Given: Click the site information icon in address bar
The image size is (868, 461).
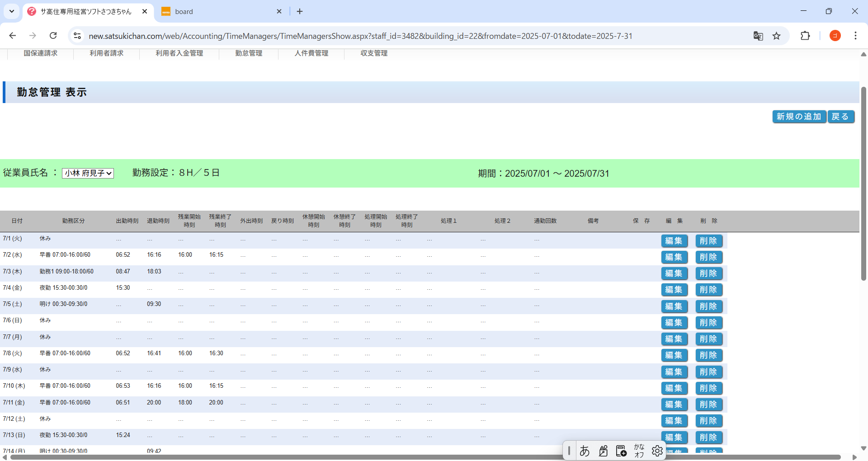Looking at the screenshot, I should point(77,36).
